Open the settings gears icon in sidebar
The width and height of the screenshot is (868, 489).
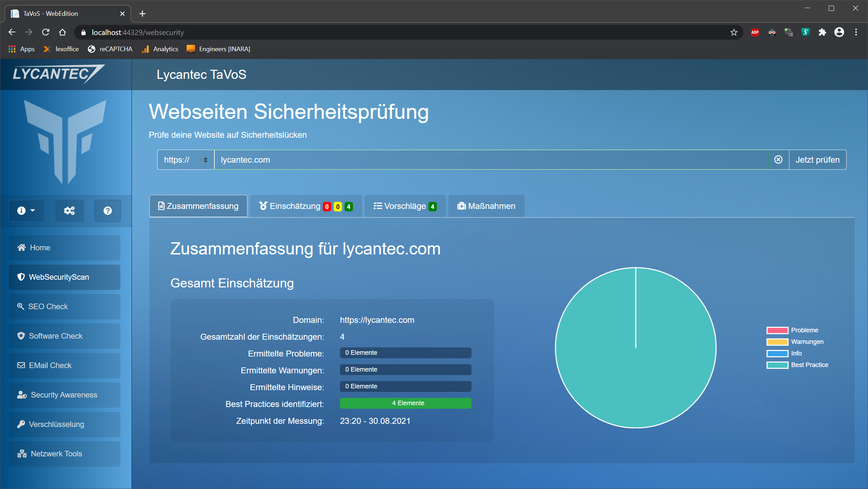pos(69,211)
